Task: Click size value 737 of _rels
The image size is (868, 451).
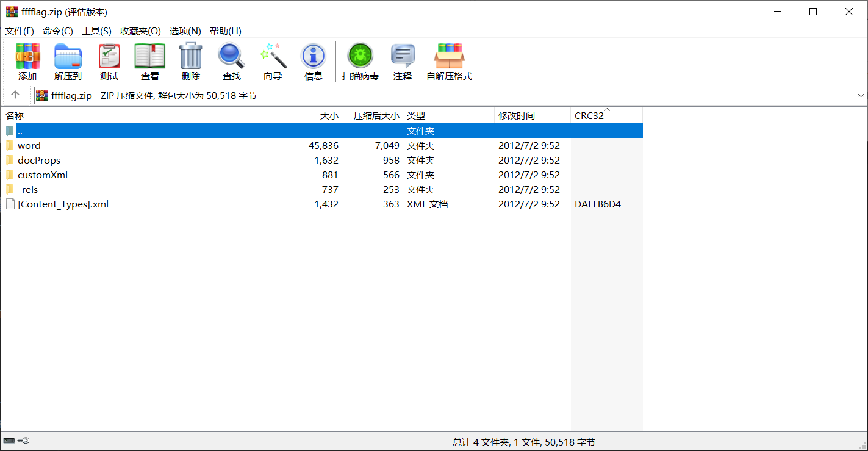Action: (x=330, y=189)
